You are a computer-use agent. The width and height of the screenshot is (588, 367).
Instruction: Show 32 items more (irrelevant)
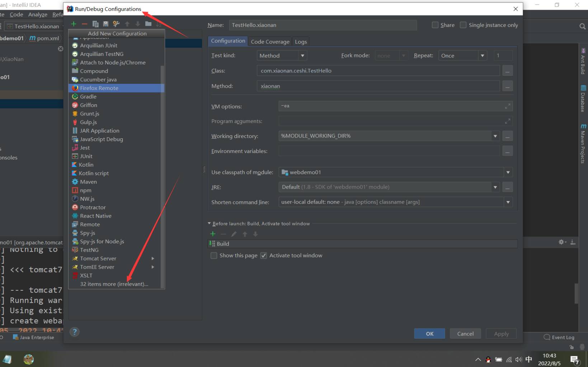[x=114, y=284]
